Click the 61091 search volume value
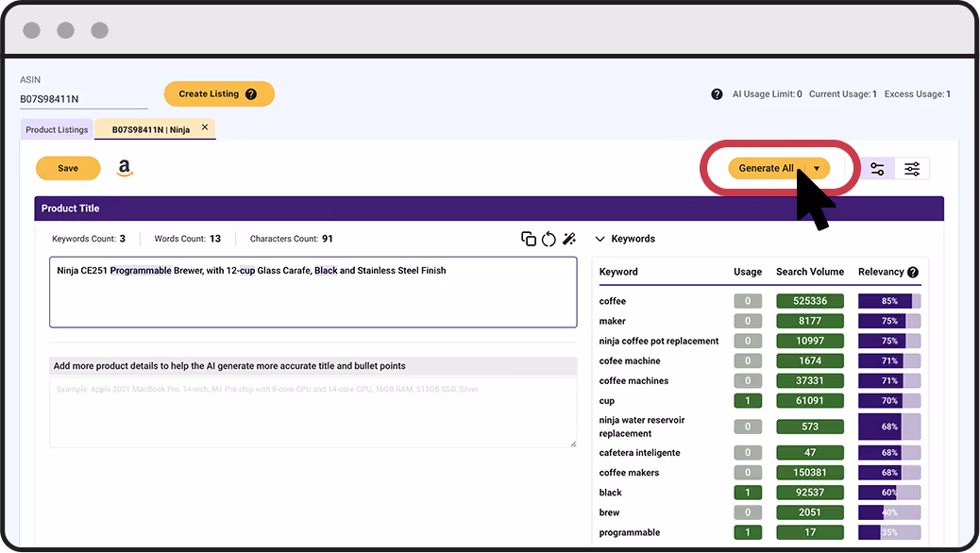This screenshot has height=553, width=980. pyautogui.click(x=810, y=400)
